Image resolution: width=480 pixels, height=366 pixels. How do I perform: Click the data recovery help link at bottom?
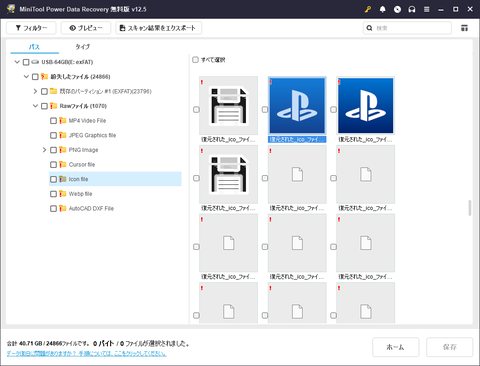[87, 353]
